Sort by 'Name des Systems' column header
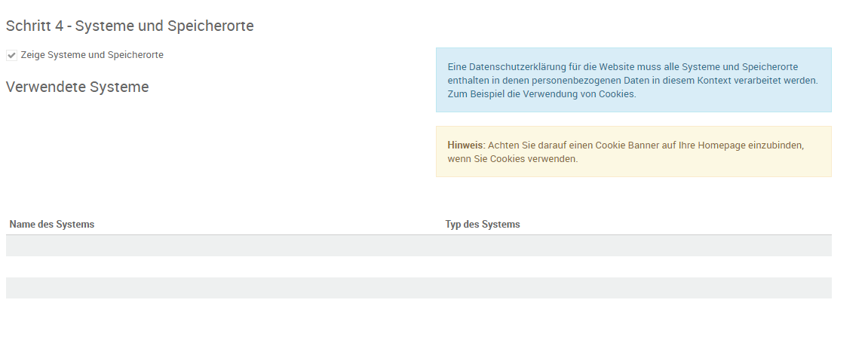 [x=51, y=225]
